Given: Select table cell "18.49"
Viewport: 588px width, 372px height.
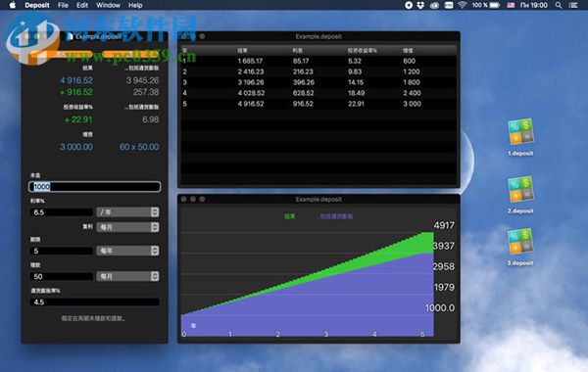Looking at the screenshot, I should 357,93.
